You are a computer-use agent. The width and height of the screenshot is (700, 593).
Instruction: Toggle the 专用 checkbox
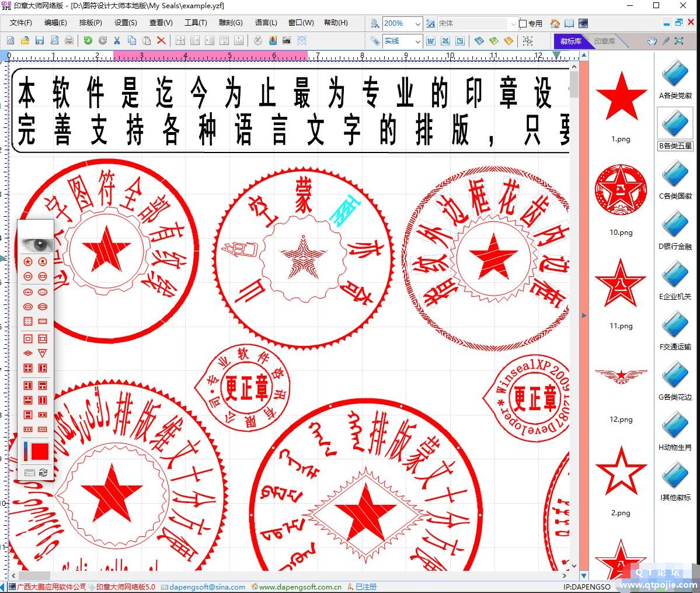coord(523,23)
